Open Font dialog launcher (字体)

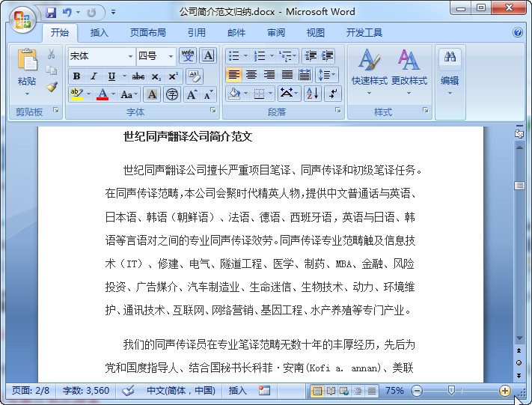tap(213, 110)
